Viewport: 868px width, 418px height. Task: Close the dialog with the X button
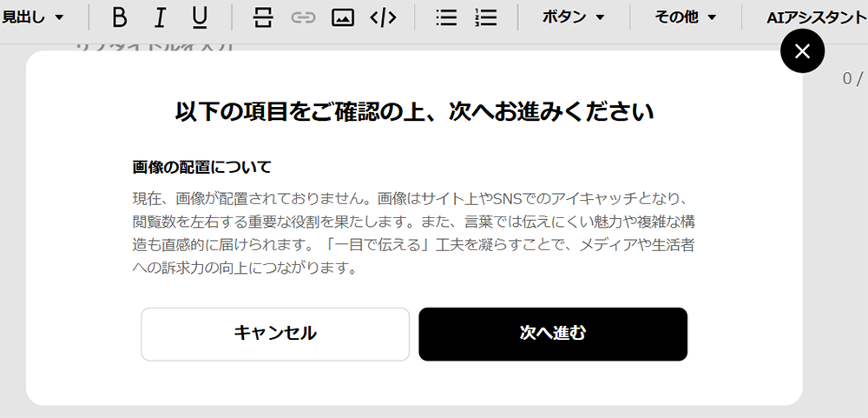(x=802, y=51)
